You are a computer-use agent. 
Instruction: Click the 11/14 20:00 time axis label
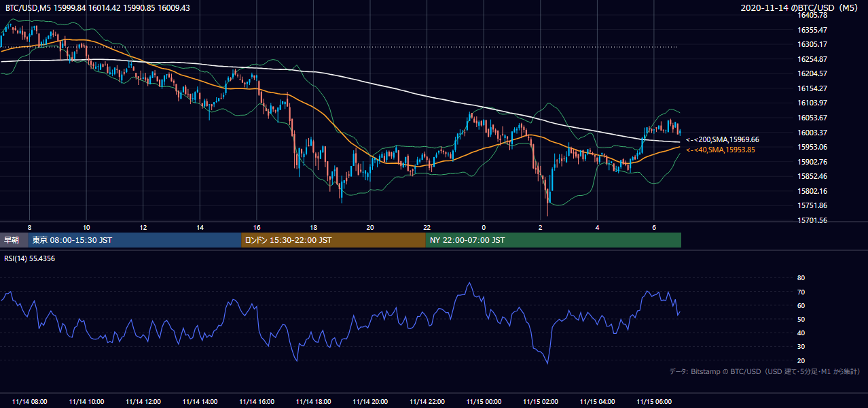pyautogui.click(x=370, y=402)
